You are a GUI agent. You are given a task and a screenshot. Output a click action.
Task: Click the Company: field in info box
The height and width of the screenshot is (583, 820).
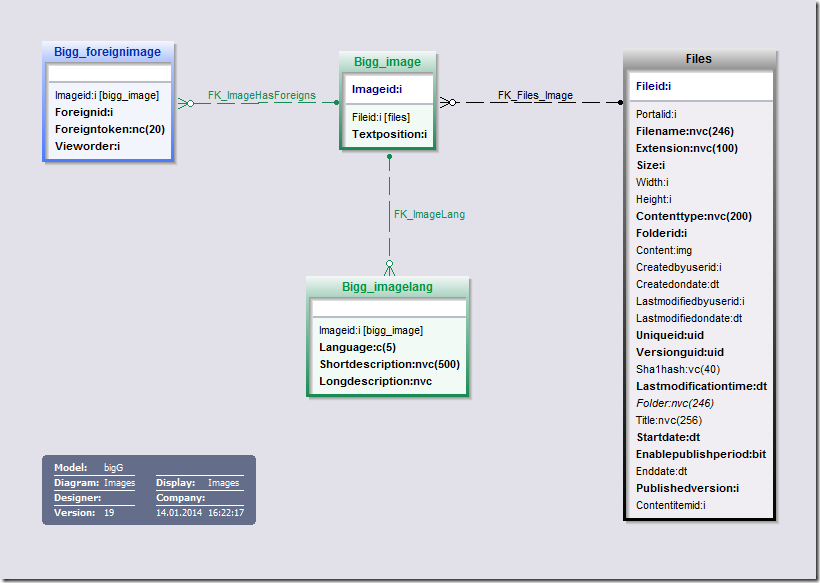(180, 498)
